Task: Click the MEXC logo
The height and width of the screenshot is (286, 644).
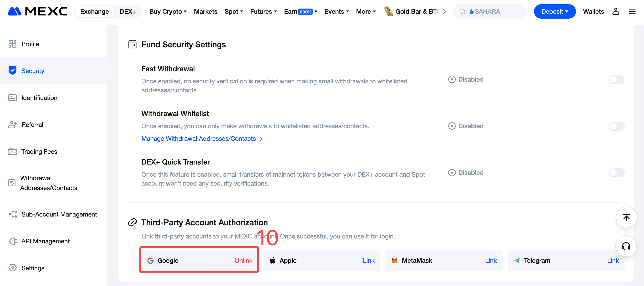Action: [37, 11]
